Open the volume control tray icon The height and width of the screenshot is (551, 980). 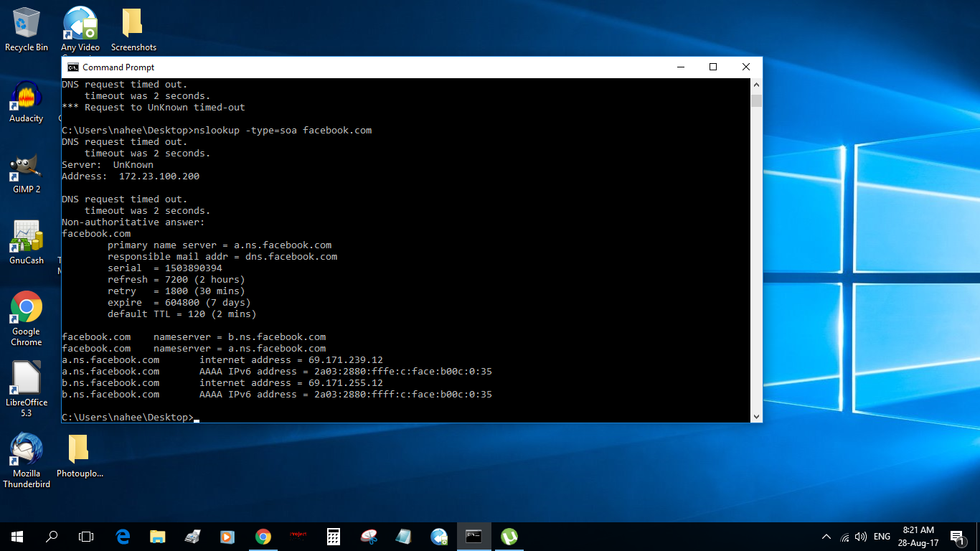pos(861,537)
